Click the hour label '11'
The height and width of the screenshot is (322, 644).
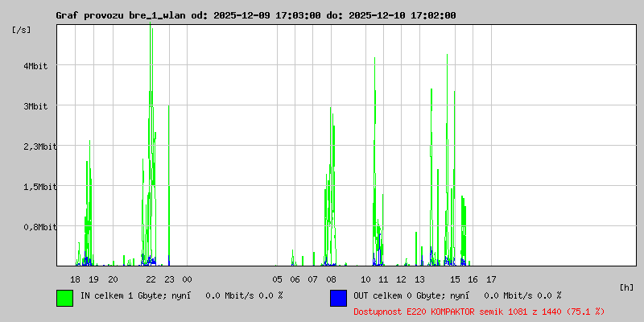tap(383, 279)
